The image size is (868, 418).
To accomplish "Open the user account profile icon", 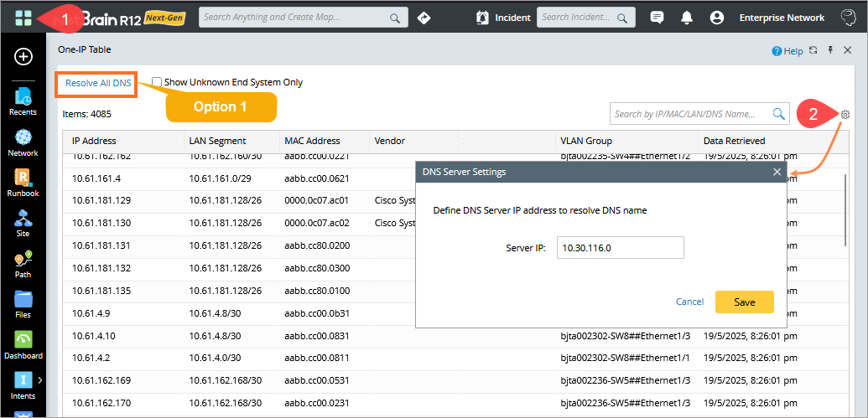I will [x=717, y=18].
